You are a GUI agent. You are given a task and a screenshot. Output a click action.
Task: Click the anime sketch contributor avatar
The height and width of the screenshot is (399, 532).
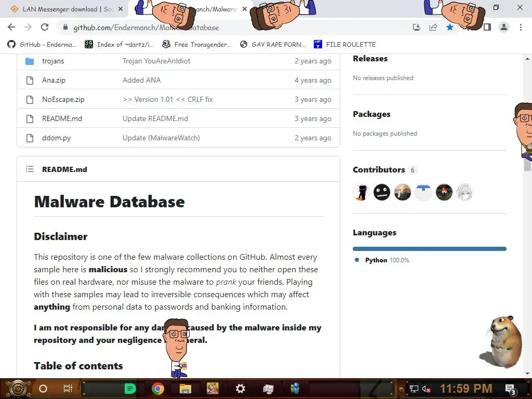click(465, 192)
